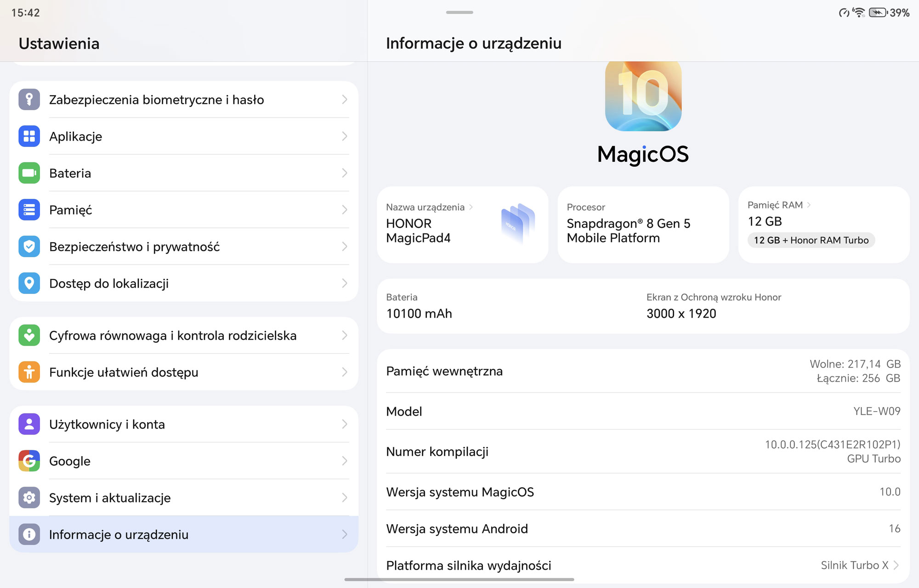
Task: Tap the HONOR MagicPad4 device image
Action: pos(518,223)
